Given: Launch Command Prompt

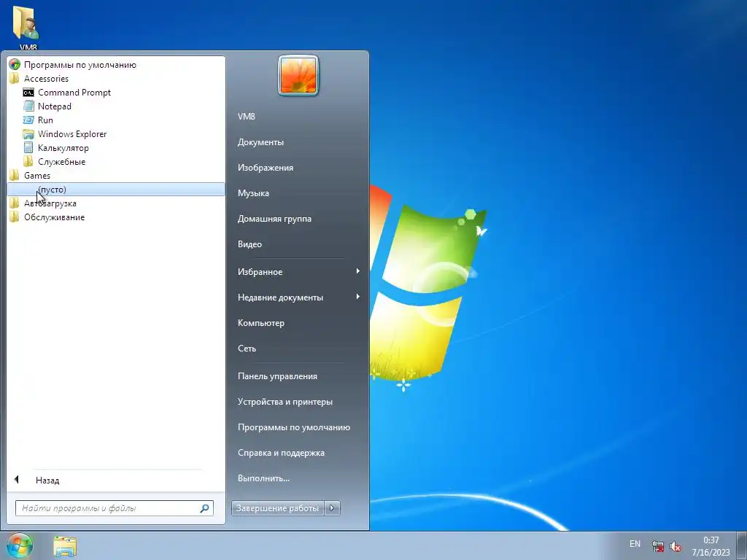Looking at the screenshot, I should click(74, 93).
